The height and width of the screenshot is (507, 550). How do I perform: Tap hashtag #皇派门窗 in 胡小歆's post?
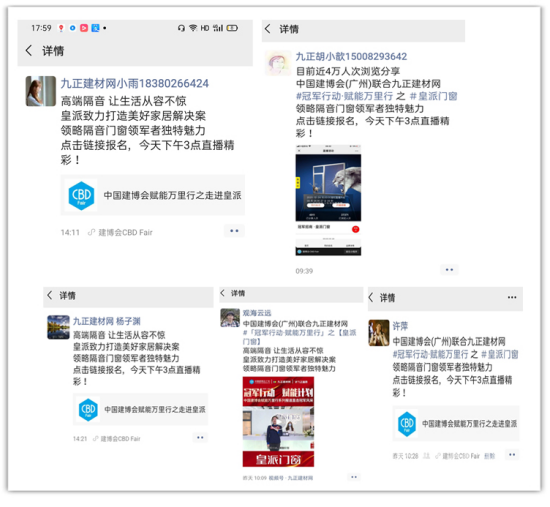433,96
